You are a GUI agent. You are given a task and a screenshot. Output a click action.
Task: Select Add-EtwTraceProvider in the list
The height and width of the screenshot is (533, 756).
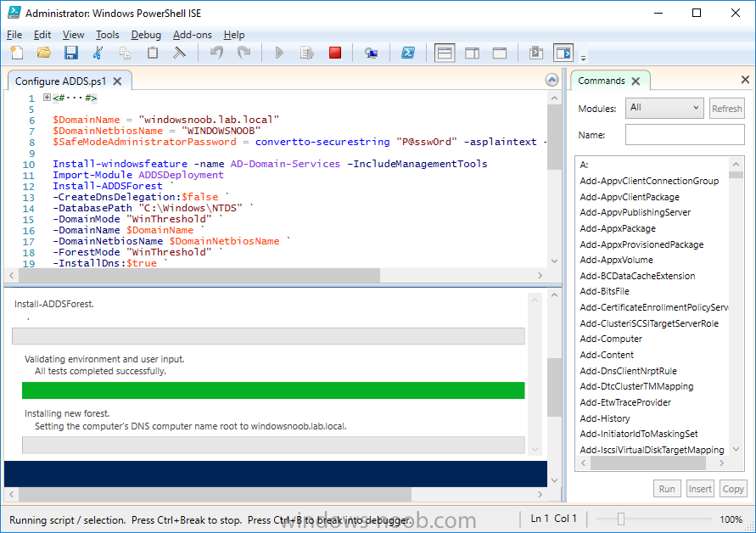pos(625,402)
